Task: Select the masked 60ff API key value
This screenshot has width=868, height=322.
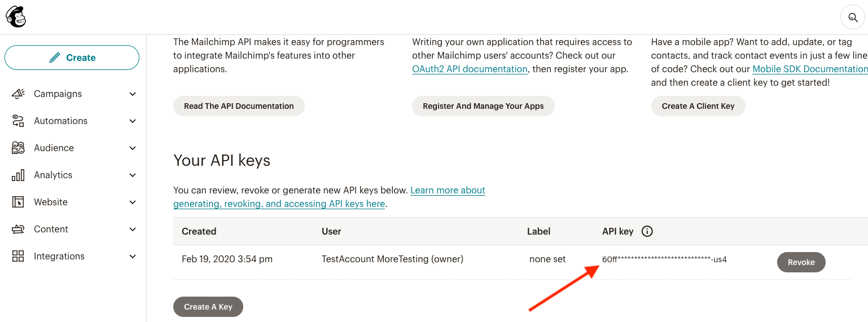Action: [664, 259]
